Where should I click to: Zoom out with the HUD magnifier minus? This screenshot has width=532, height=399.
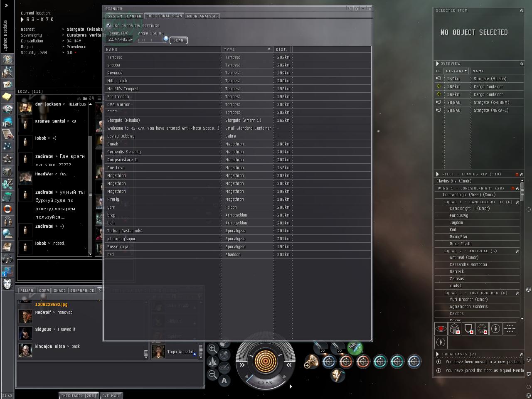tap(212, 374)
